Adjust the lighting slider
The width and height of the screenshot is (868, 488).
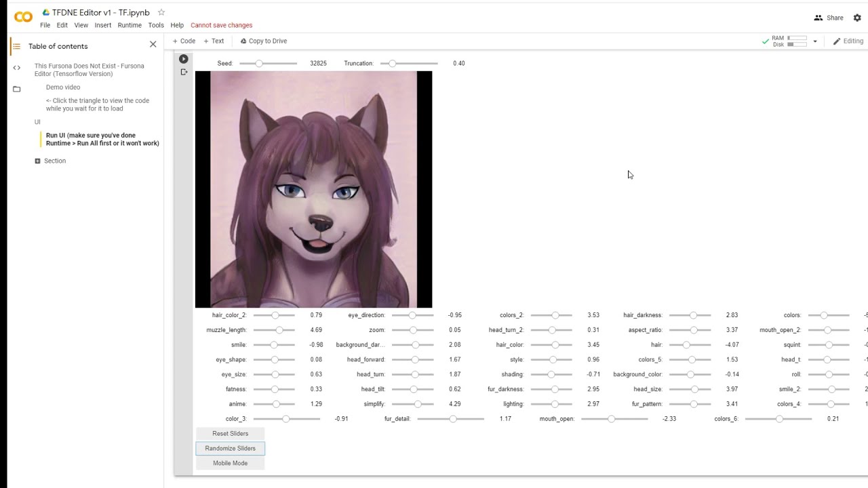551,404
